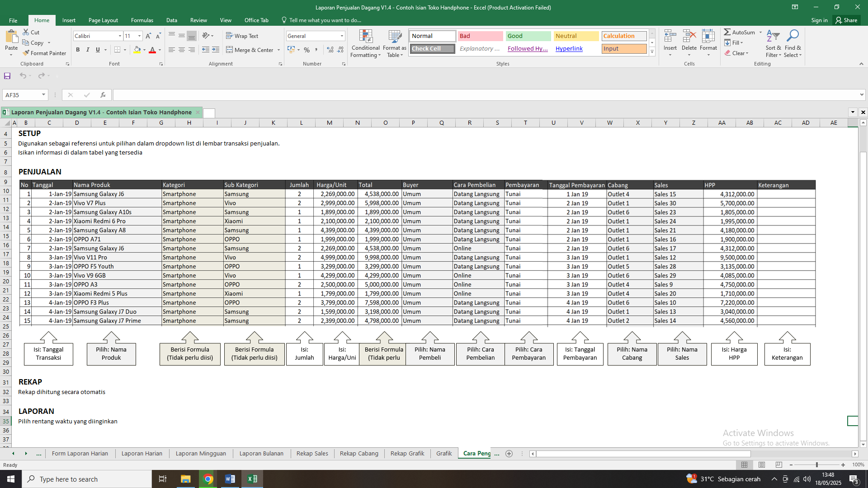
Task: Click the Increase Font Size icon
Action: (148, 36)
